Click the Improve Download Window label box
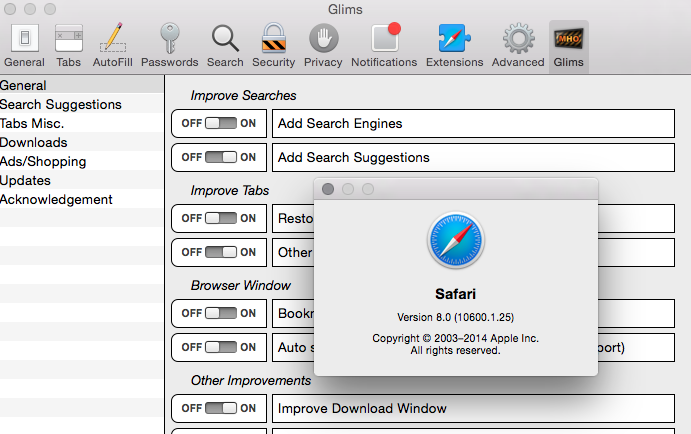691x434 pixels. 473,408
